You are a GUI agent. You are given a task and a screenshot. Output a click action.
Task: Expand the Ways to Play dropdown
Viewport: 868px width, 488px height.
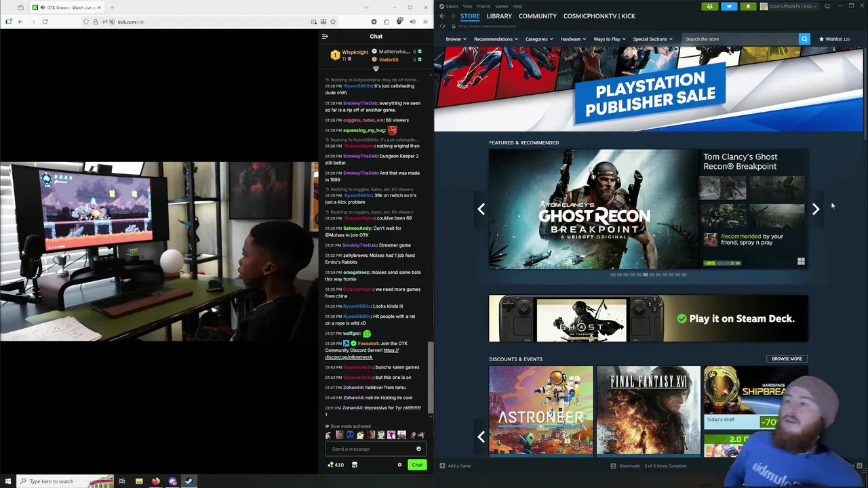click(610, 39)
